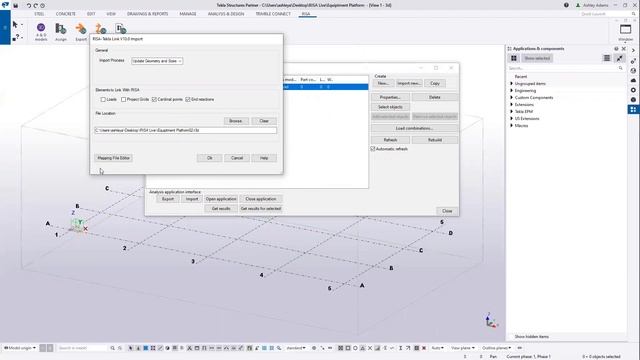
Task: Expand the Macros tree node
Action: [511, 125]
